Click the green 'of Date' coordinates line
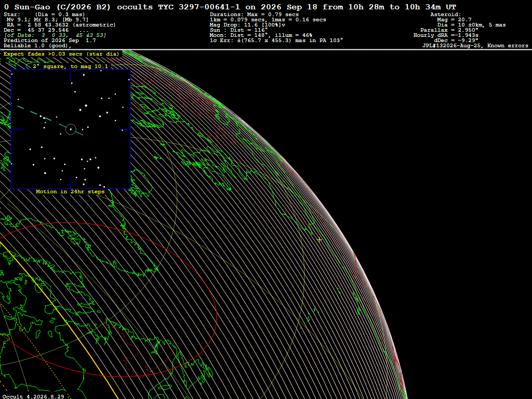Image resolution: width=532 pixels, height=399 pixels. click(55, 35)
